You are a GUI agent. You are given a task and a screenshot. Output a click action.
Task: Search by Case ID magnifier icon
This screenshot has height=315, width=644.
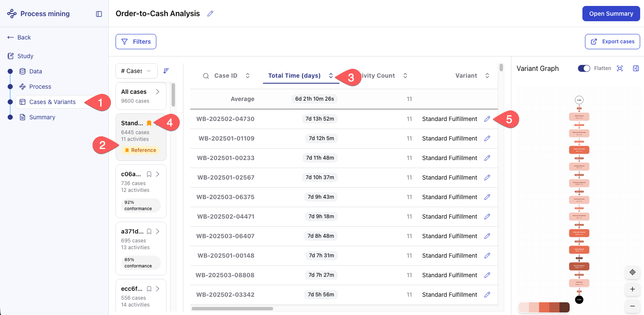click(206, 76)
